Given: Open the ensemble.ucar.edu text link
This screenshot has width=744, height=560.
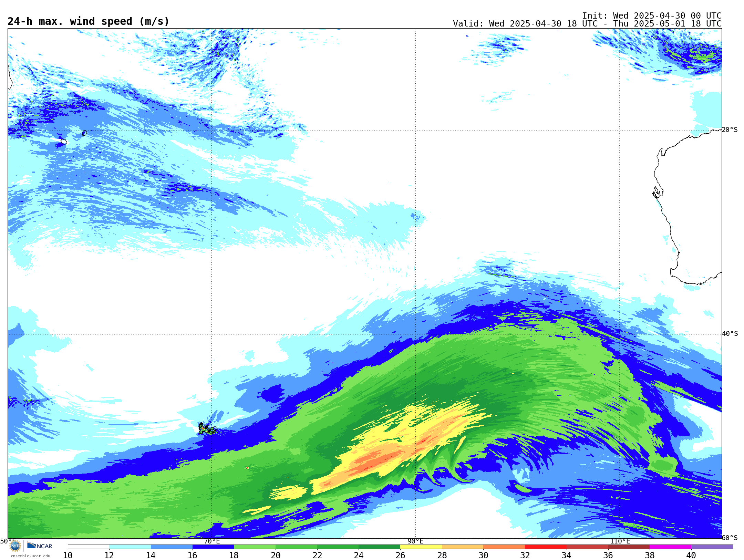Looking at the screenshot, I should [30, 556].
